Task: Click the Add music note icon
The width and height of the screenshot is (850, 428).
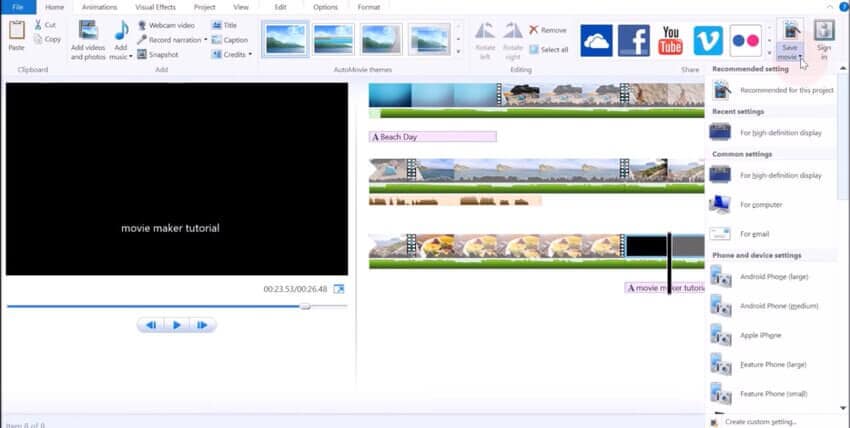Action: click(x=121, y=30)
